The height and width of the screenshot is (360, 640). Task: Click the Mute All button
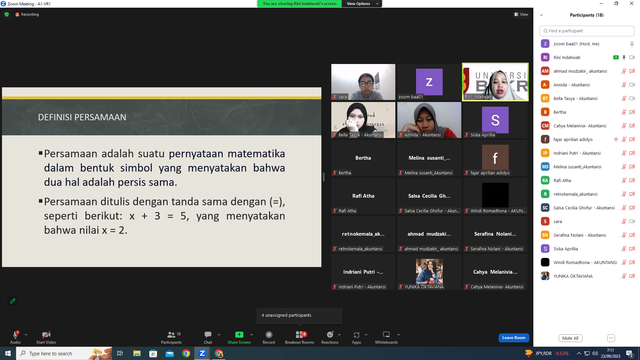[570, 338]
